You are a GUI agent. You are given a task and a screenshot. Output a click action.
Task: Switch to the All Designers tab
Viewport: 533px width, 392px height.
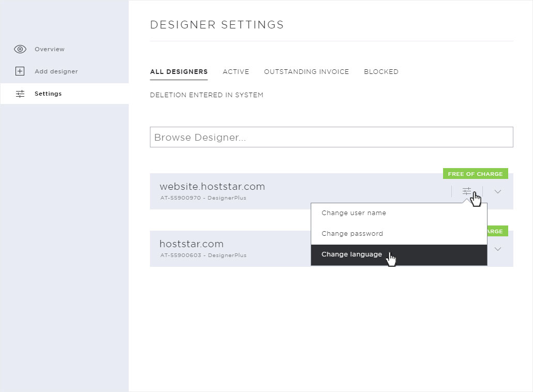[x=179, y=72]
